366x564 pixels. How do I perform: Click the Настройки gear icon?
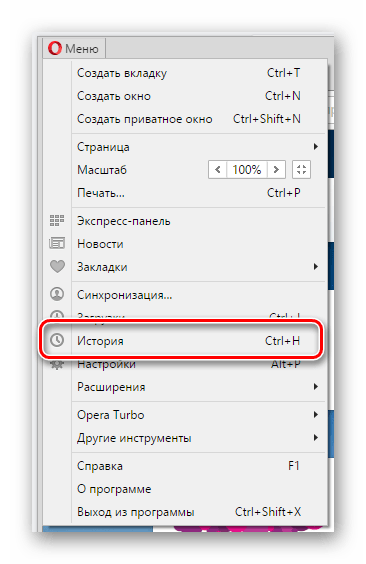coord(57,365)
